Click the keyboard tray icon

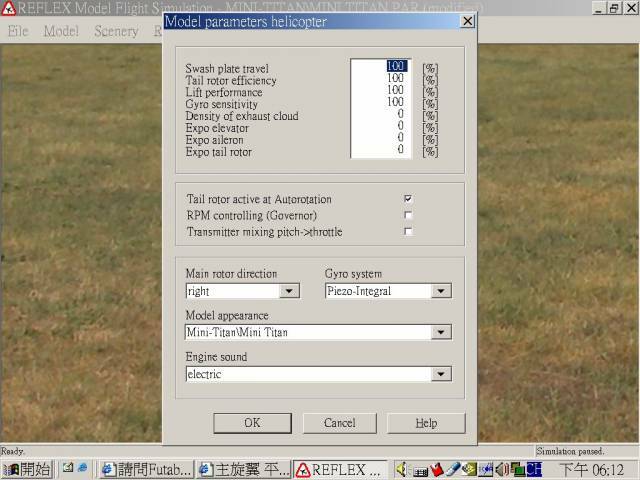[x=420, y=471]
